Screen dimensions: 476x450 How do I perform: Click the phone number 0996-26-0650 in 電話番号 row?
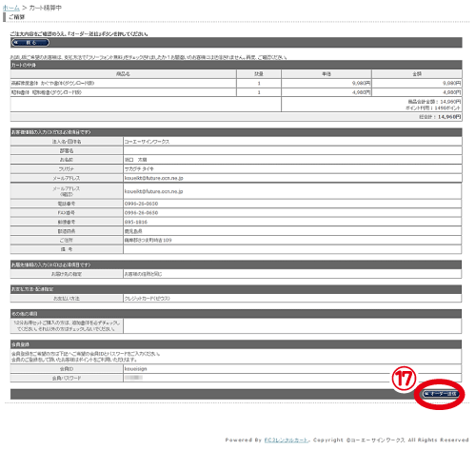click(x=141, y=204)
